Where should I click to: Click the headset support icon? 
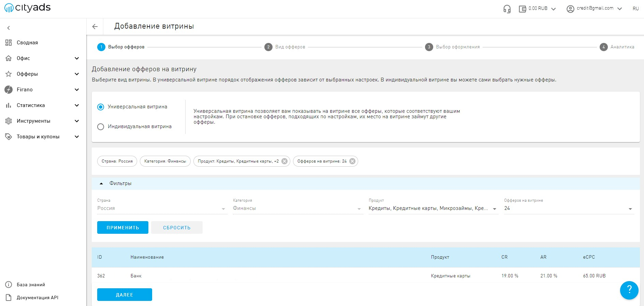tap(507, 9)
